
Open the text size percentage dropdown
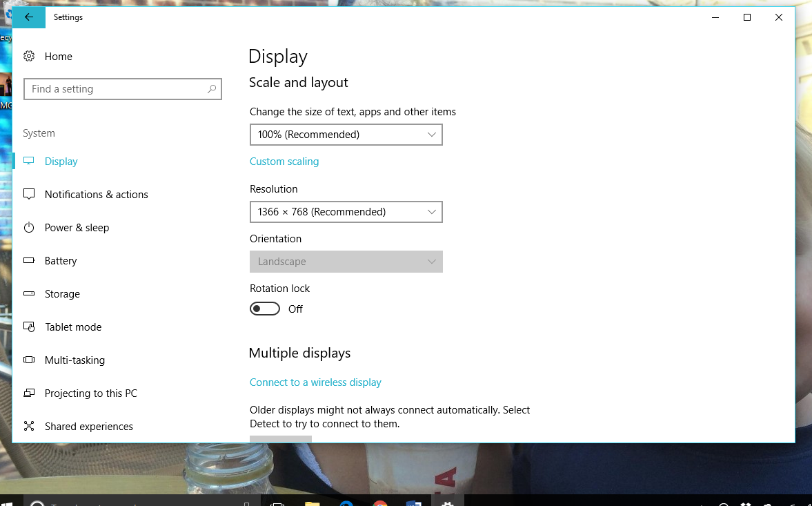pyautogui.click(x=346, y=135)
